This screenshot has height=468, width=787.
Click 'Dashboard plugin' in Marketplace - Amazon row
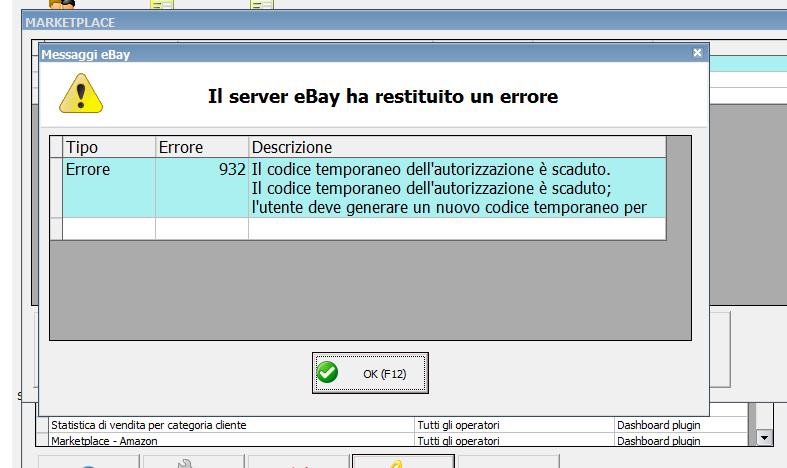coord(659,441)
